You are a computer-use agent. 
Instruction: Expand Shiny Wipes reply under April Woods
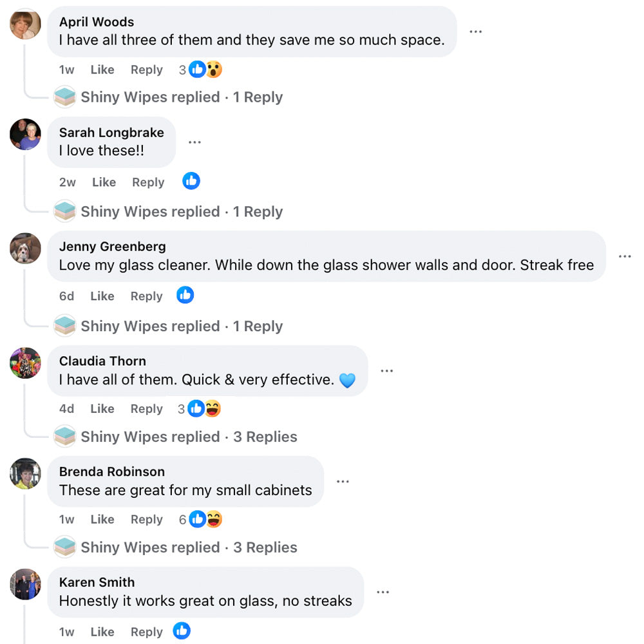(181, 97)
